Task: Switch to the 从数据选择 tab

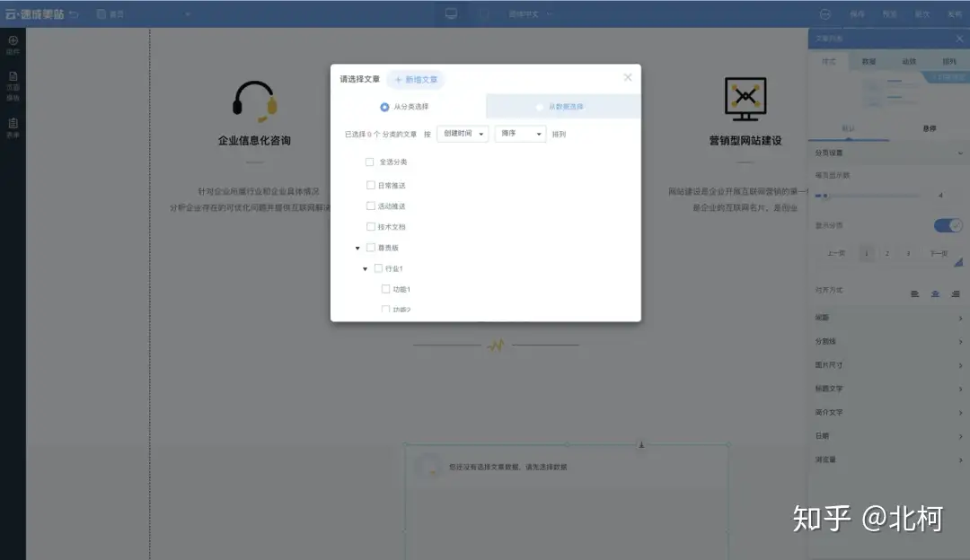Action: pos(562,107)
